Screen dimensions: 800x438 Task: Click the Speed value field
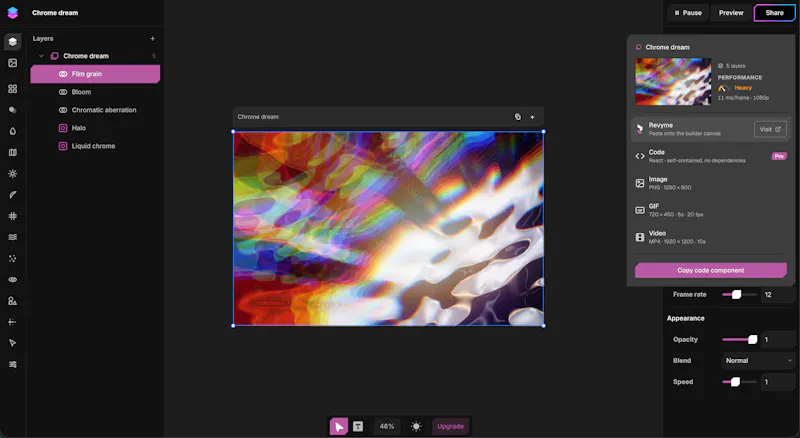pyautogui.click(x=778, y=382)
